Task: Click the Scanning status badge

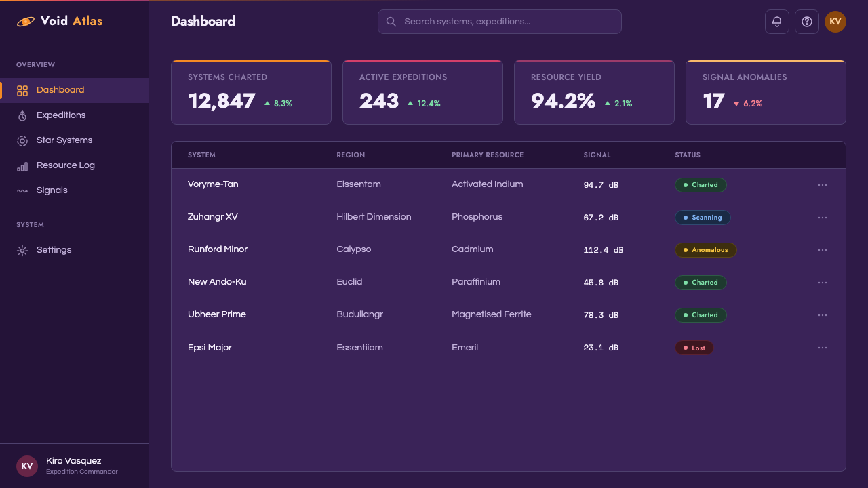Action: click(x=703, y=218)
